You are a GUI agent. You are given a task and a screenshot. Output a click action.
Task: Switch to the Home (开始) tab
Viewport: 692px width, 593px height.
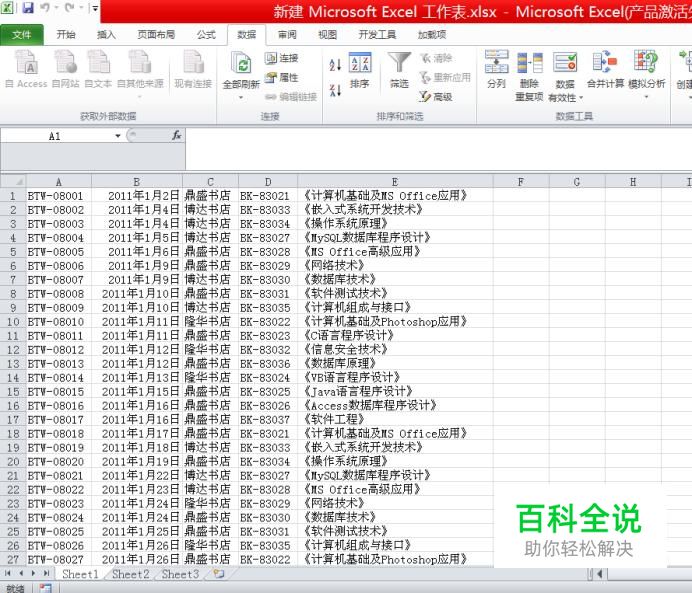[66, 34]
